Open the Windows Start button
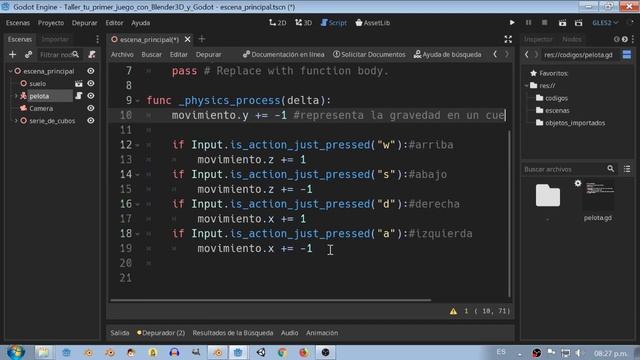 click(x=16, y=352)
